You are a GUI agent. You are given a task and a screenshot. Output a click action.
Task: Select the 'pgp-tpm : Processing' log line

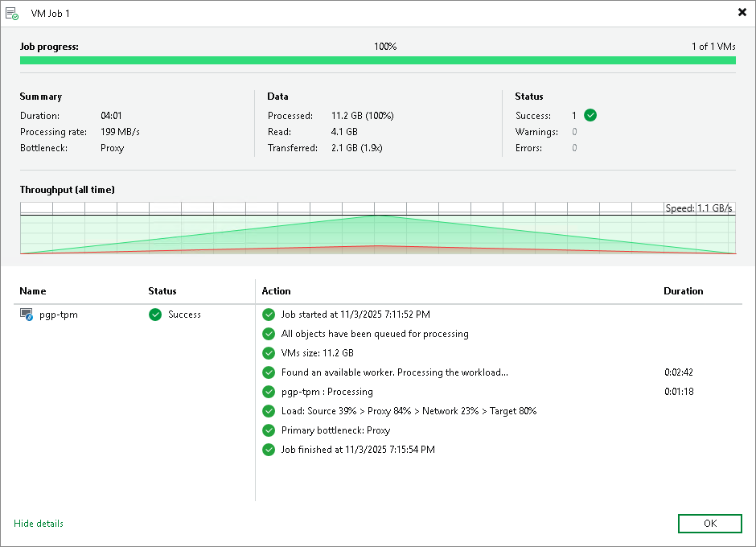tap(327, 392)
